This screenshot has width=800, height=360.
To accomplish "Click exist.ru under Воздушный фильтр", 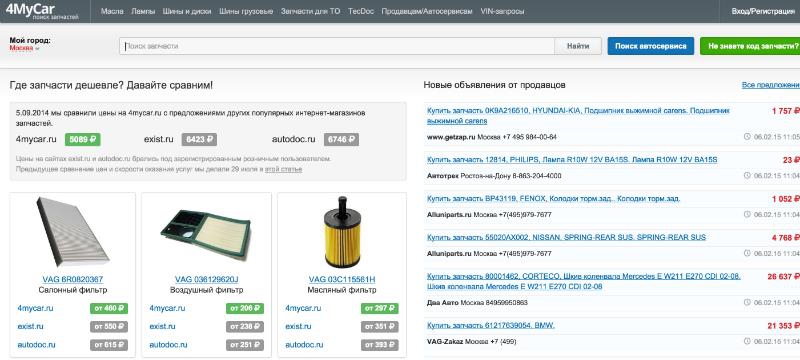I will [x=162, y=326].
